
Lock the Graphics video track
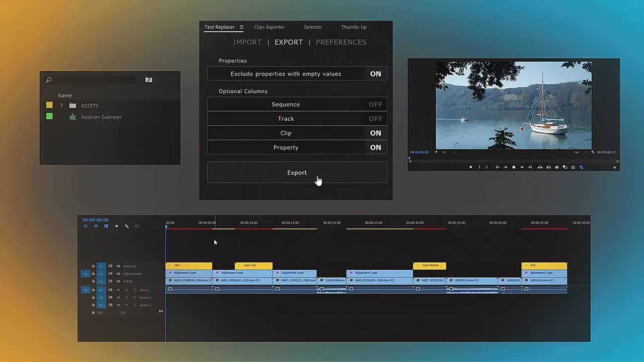(93, 266)
